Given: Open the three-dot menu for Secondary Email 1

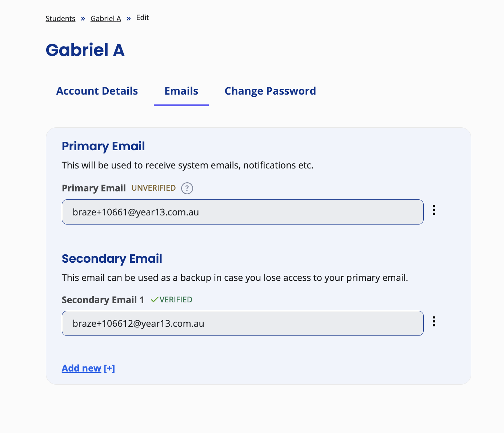Looking at the screenshot, I should (x=434, y=321).
